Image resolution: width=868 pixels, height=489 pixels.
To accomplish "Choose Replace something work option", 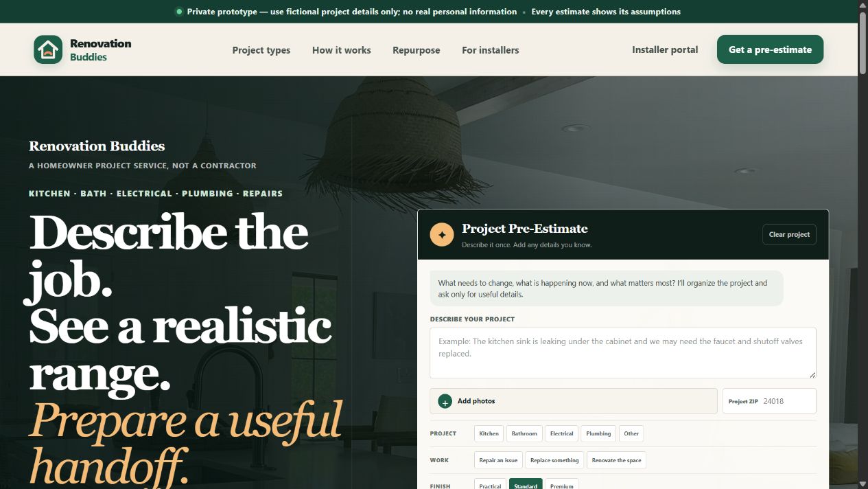I will (554, 460).
